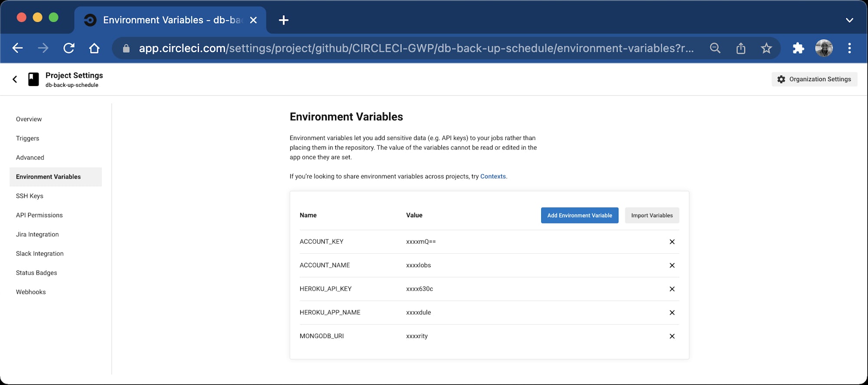Viewport: 868px width, 385px height.
Task: Expand the tab search chevron
Action: pyautogui.click(x=849, y=20)
